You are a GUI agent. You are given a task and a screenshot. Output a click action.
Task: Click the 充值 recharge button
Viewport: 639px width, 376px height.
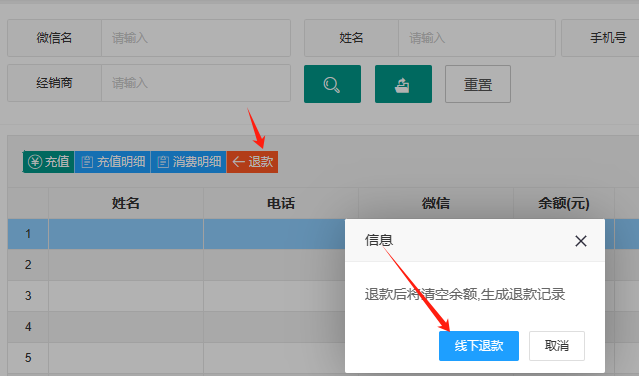(x=48, y=162)
